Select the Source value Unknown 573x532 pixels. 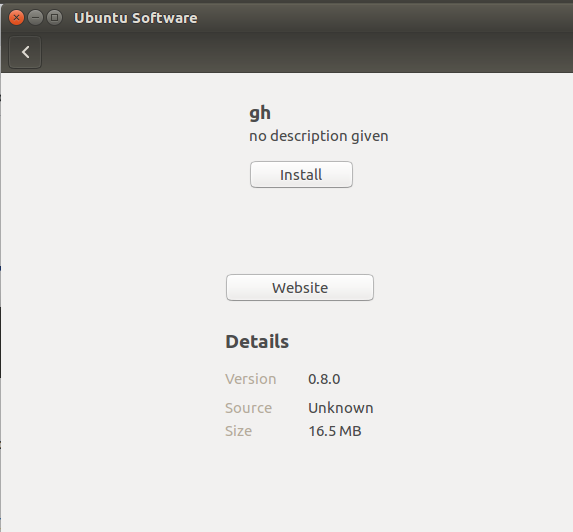(x=341, y=408)
